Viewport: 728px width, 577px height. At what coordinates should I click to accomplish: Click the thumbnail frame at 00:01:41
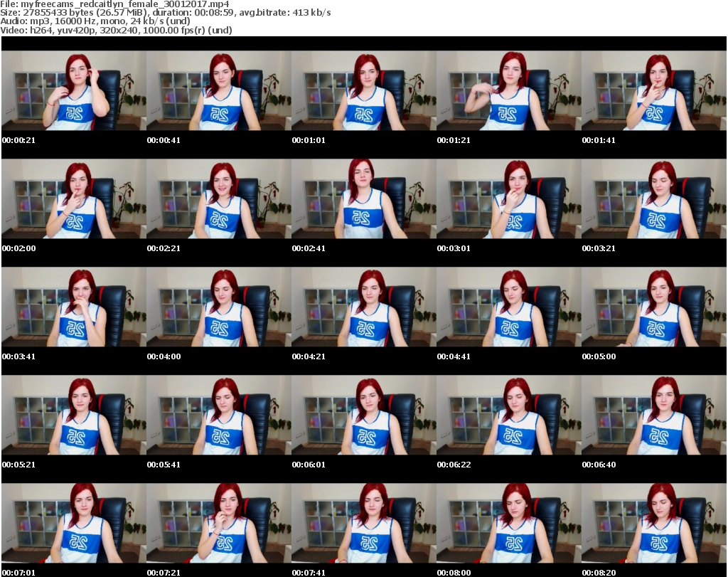pyautogui.click(x=654, y=90)
